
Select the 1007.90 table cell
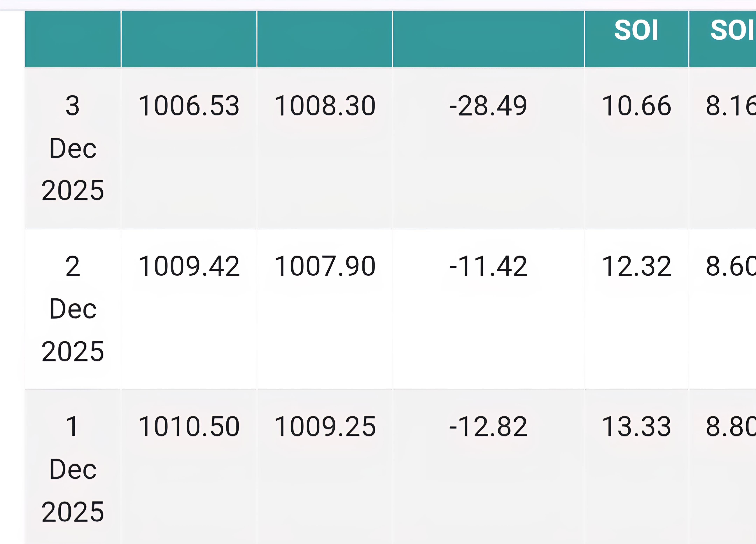[x=325, y=266]
